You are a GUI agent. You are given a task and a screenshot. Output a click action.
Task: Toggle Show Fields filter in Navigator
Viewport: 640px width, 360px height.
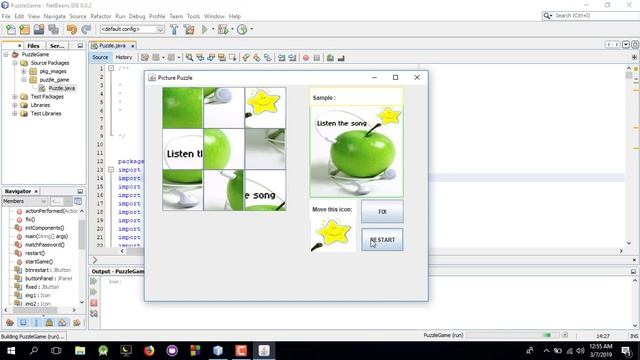23,322
